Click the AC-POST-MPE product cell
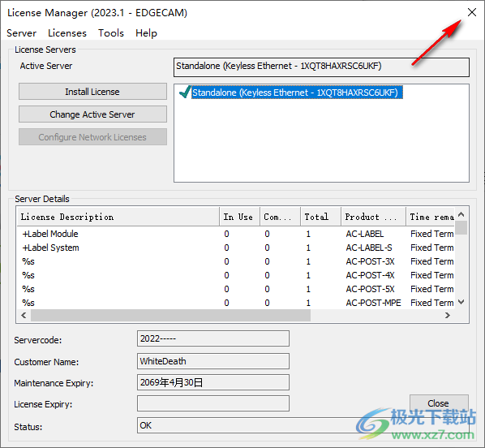The image size is (485, 448). click(x=373, y=303)
